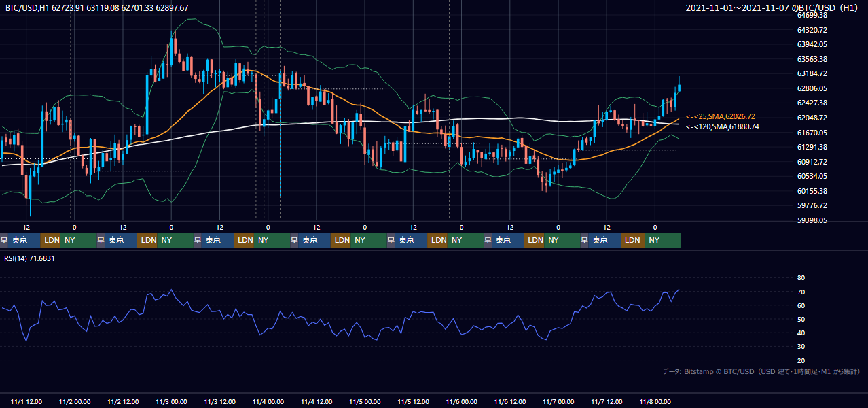Select price level 63184.72

tap(812, 73)
